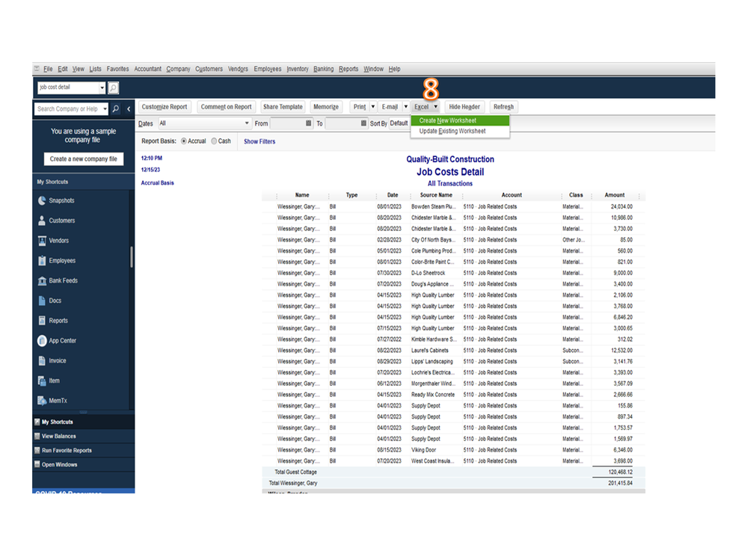Screen dimensions: 747x560
Task: Click Share Template button
Action: 283,107
